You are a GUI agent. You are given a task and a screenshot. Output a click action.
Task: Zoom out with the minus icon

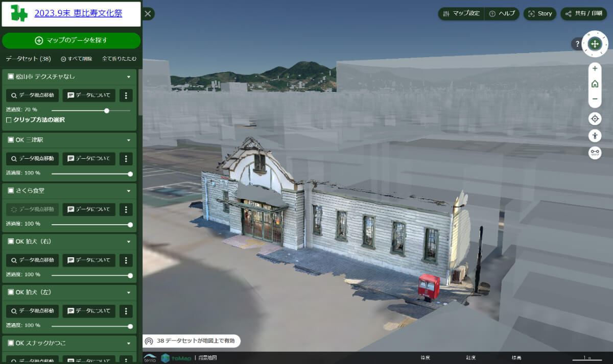point(595,99)
